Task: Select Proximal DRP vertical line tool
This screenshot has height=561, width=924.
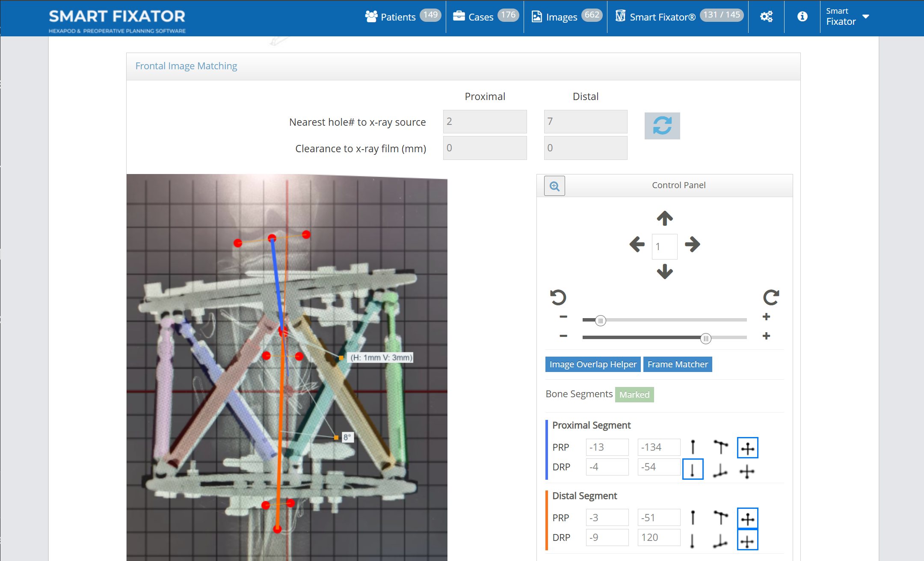Action: pos(693,469)
